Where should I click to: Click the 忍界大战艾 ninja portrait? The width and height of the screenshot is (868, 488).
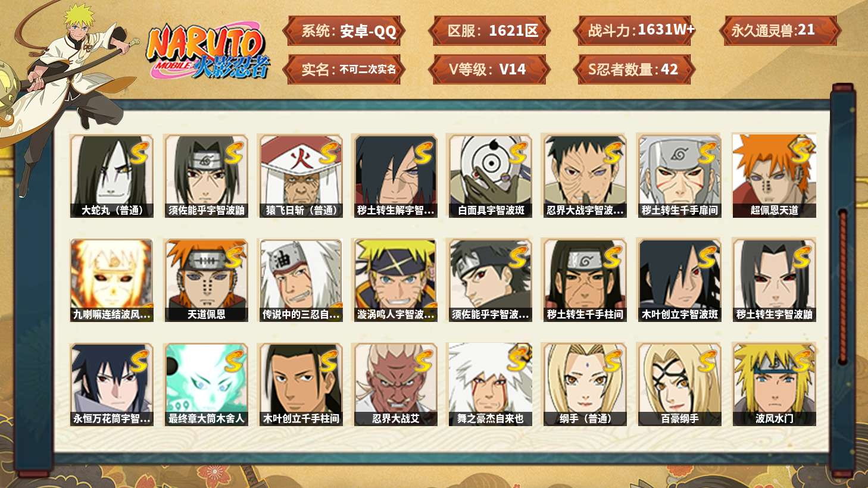[395, 384]
